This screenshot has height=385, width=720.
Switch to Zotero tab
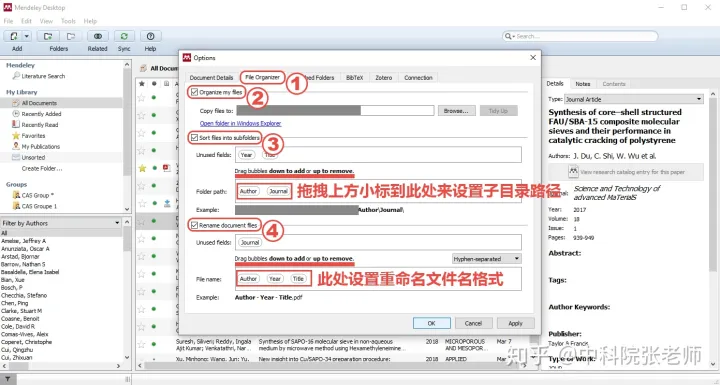[x=383, y=78]
